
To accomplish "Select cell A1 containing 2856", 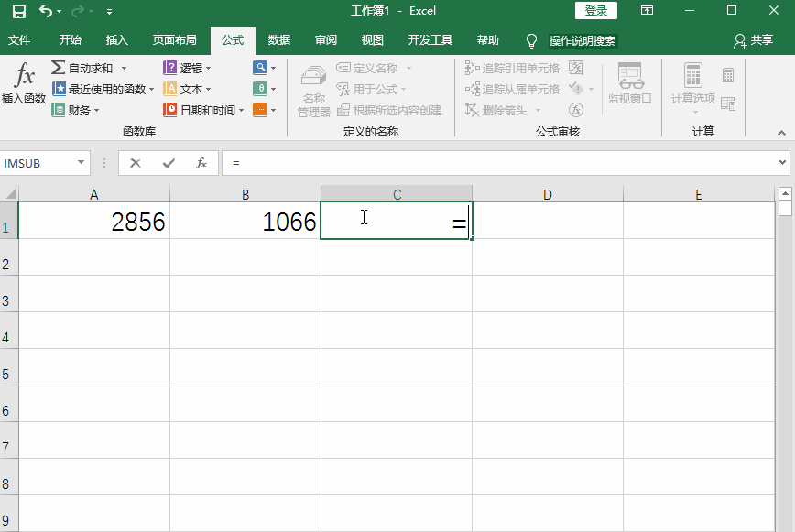I will [x=93, y=221].
